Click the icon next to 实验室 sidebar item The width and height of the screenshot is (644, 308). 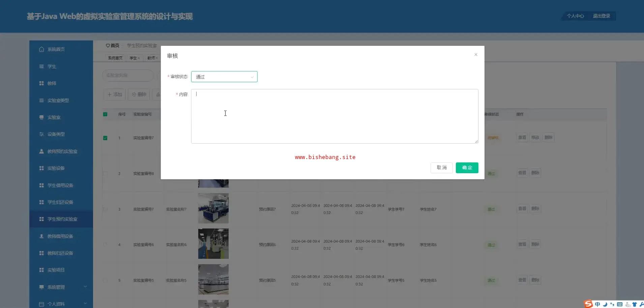click(41, 117)
